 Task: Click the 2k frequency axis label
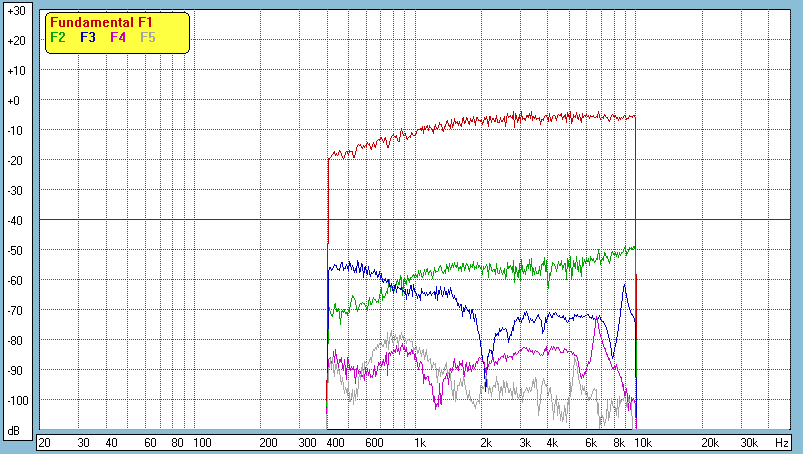tap(486, 442)
